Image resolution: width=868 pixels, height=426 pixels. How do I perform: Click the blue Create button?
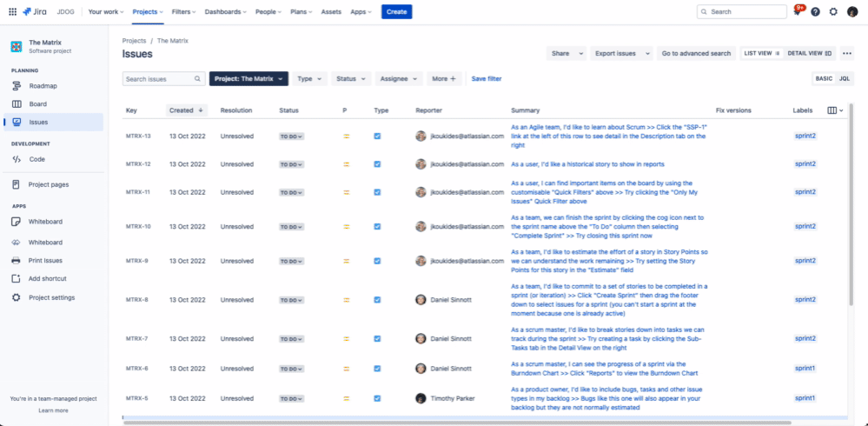[396, 11]
